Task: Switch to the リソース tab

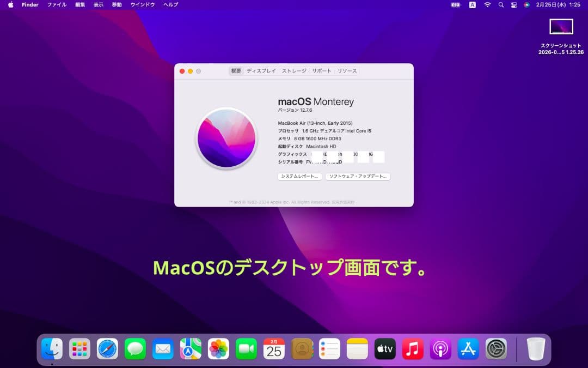Action: [x=347, y=71]
